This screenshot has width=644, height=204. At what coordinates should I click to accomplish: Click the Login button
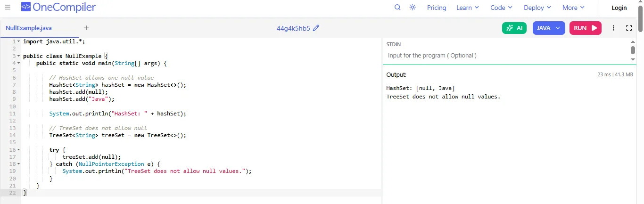(619, 8)
